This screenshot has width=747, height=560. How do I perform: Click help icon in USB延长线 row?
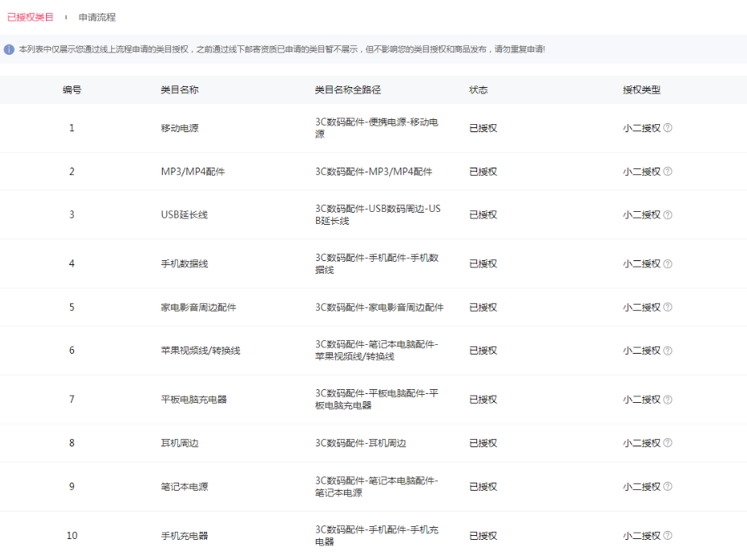tap(667, 215)
